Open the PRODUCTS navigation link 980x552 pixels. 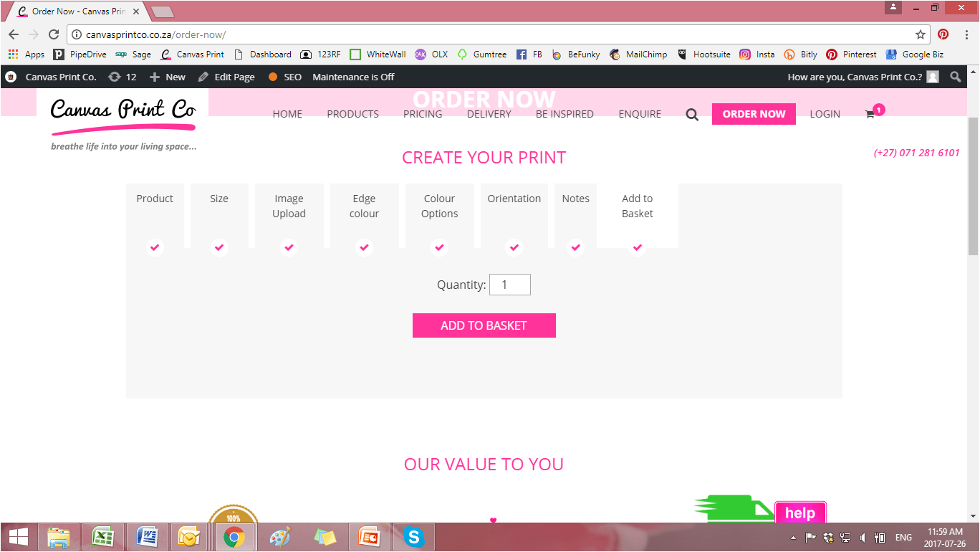point(353,114)
